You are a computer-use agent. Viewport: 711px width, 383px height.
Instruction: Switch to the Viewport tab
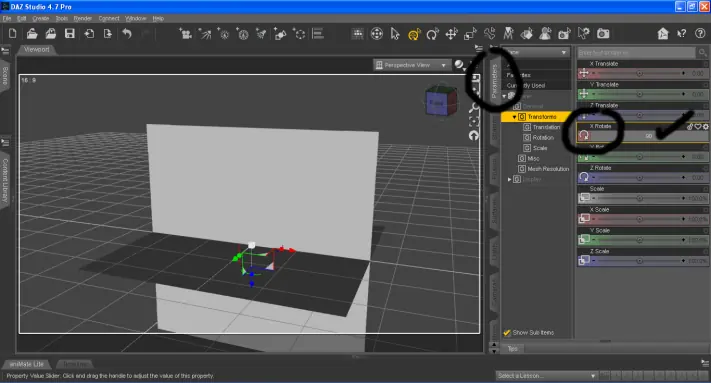[37, 49]
